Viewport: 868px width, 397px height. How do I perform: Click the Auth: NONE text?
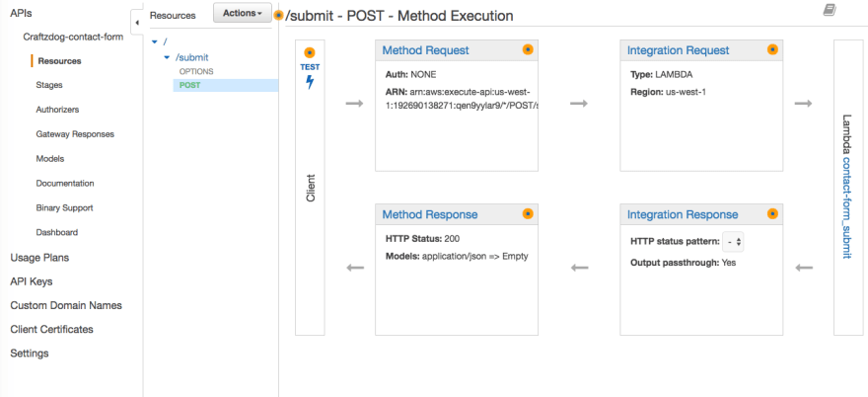pos(410,74)
